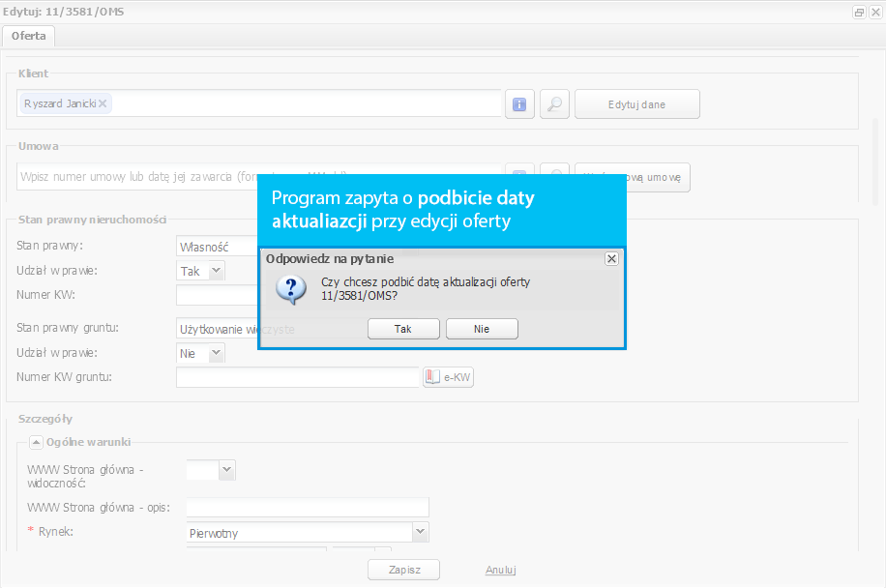Open the Rynek dropdown arrow
Screen dimensions: 886x588
click(420, 532)
